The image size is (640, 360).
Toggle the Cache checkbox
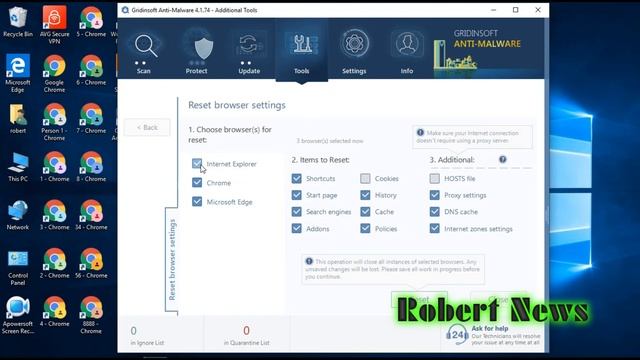pos(365,212)
